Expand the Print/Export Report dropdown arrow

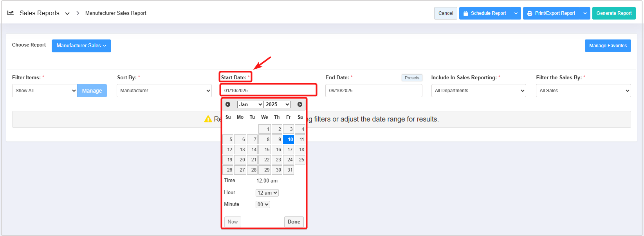585,13
